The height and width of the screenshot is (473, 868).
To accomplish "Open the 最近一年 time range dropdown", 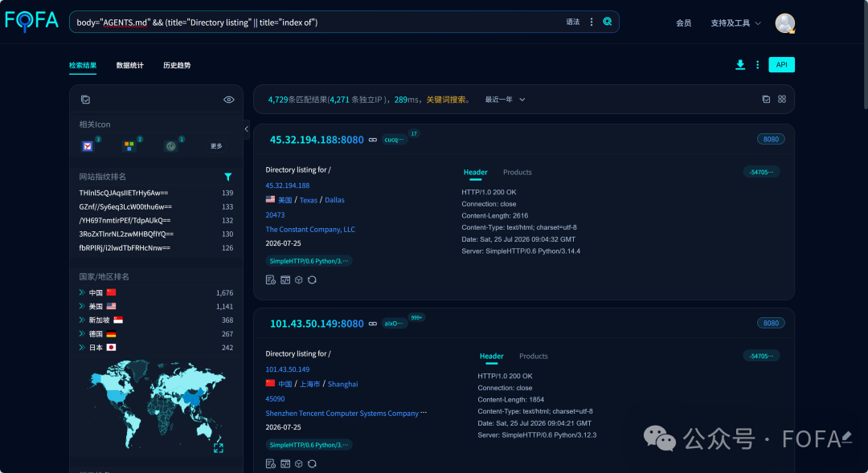I will [505, 100].
